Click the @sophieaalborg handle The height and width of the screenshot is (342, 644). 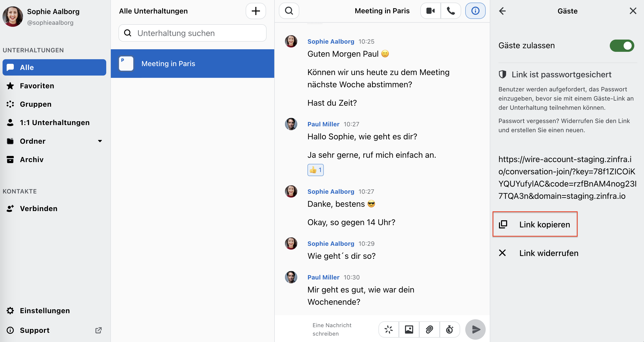point(50,23)
